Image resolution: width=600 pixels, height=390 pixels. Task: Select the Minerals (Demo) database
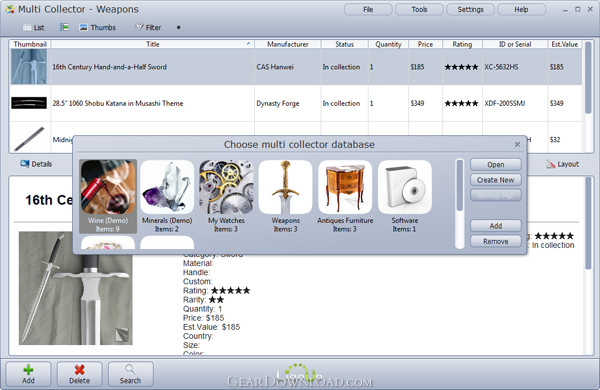(167, 196)
